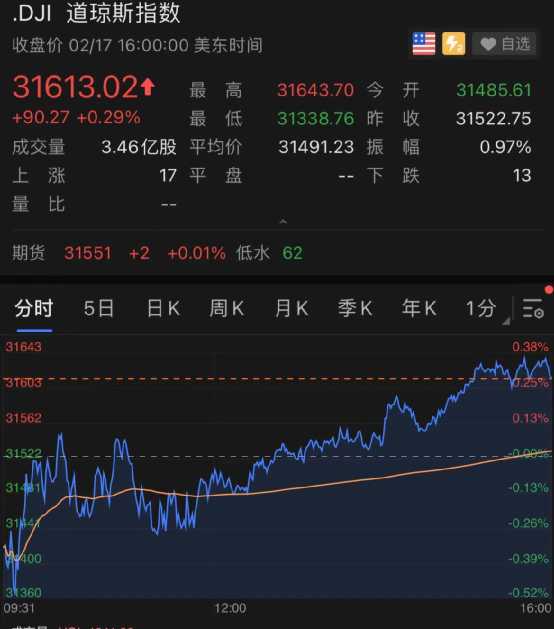Image resolution: width=554 pixels, height=629 pixels.
Task: Open the 月K chart tab
Action: coord(291,308)
